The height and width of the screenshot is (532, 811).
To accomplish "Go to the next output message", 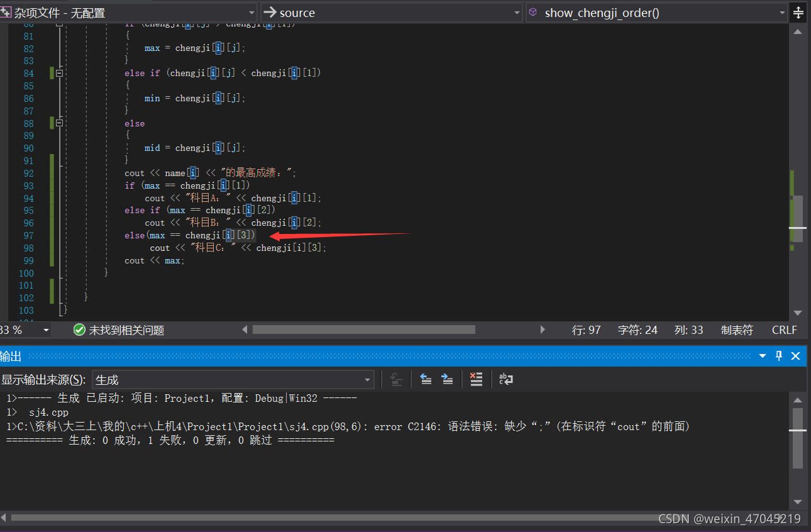I will click(447, 379).
